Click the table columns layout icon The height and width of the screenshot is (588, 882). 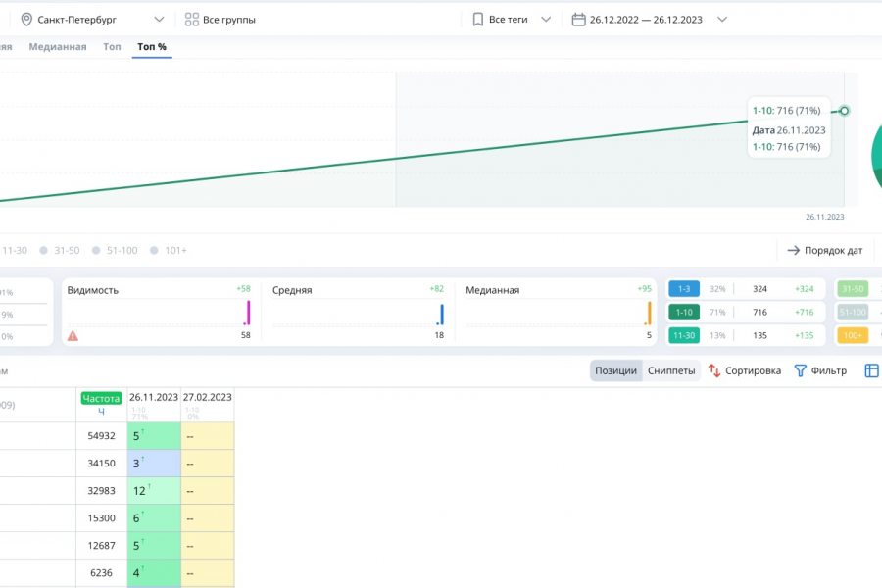(x=871, y=370)
